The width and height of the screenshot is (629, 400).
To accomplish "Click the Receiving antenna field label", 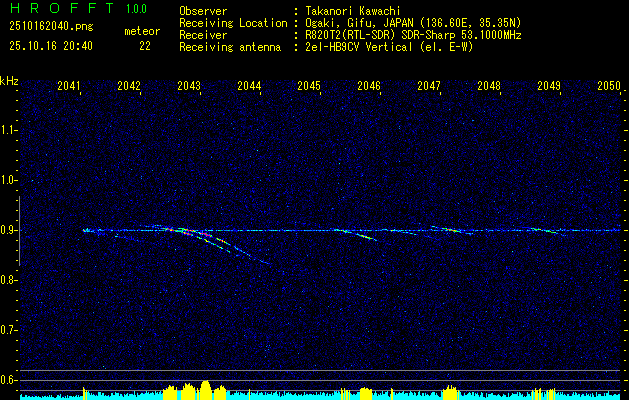I will [230, 47].
